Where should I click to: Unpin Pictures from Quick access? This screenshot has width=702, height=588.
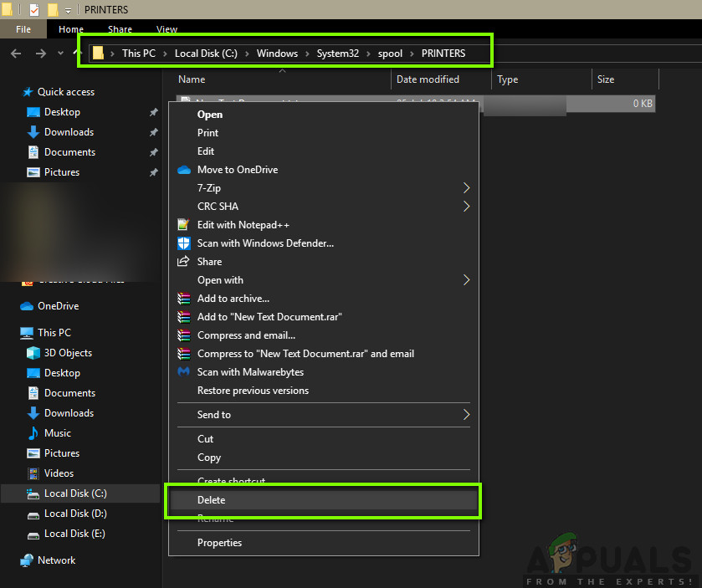(x=153, y=171)
